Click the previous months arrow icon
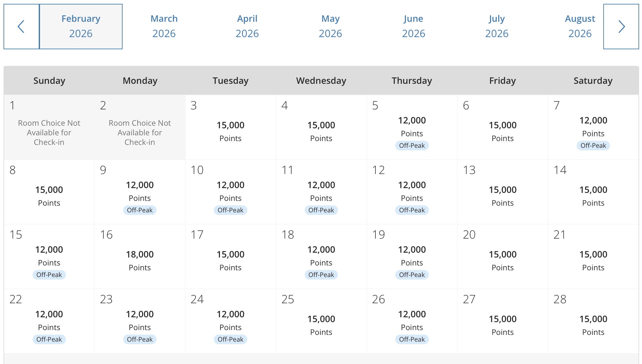The height and width of the screenshot is (364, 642). tap(21, 27)
